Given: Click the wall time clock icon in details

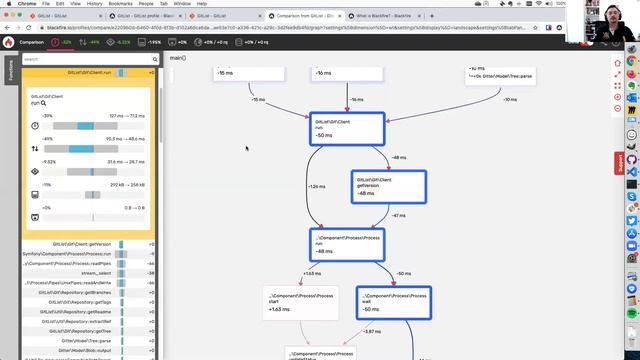Looking at the screenshot, I should 35,126.
